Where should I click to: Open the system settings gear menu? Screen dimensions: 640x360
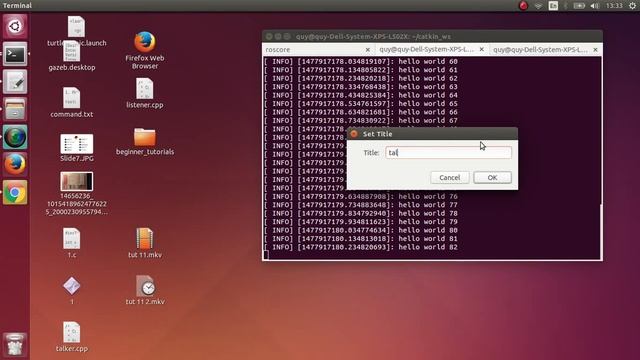(632, 6)
